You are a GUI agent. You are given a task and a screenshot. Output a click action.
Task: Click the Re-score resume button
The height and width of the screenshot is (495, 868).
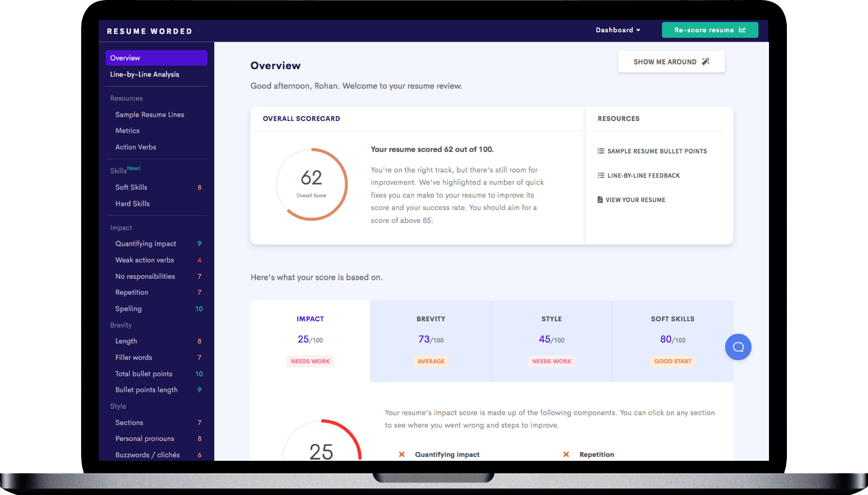[710, 30]
